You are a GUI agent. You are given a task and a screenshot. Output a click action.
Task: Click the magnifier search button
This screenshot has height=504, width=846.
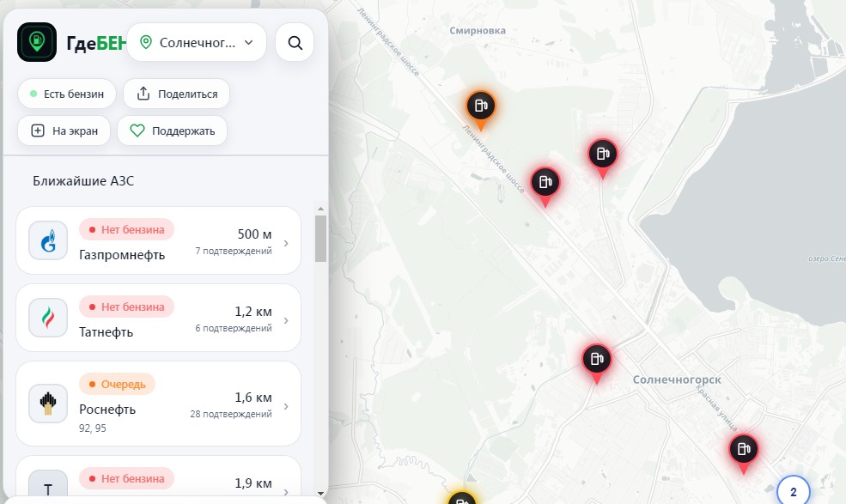pos(295,42)
